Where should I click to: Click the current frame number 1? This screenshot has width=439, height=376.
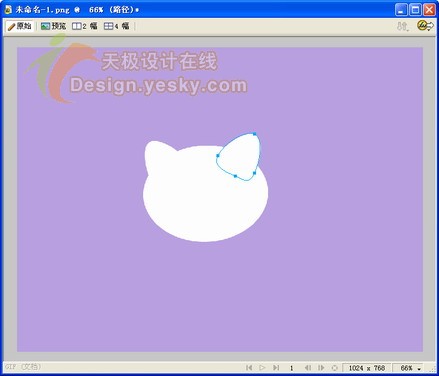pos(291,368)
